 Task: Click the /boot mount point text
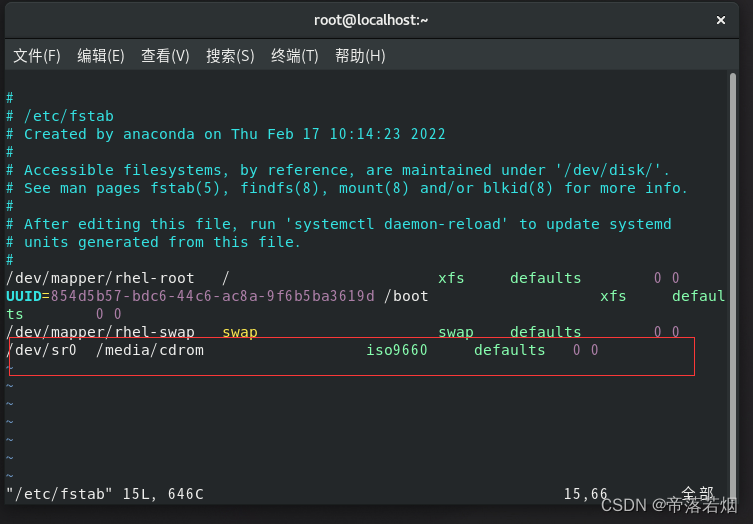click(x=406, y=296)
